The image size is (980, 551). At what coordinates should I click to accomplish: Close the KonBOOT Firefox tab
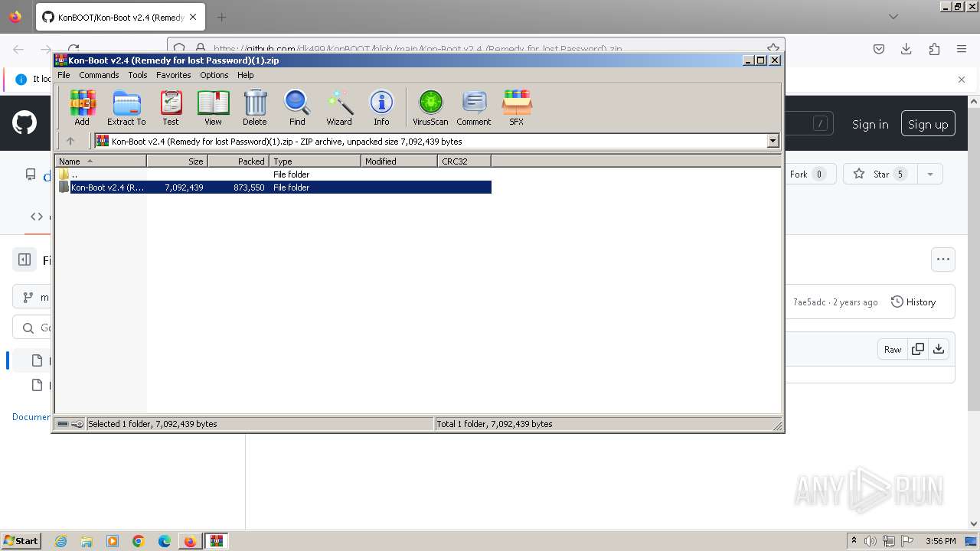tap(193, 17)
